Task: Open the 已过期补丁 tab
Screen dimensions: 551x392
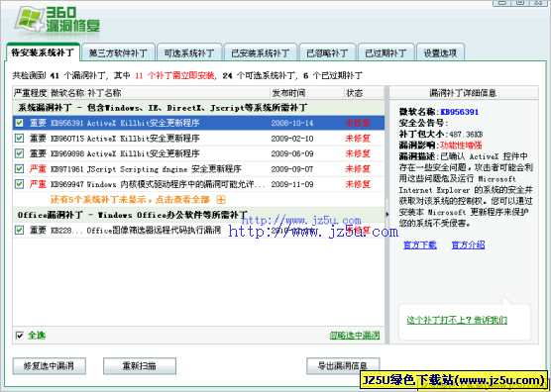Action: [386, 53]
